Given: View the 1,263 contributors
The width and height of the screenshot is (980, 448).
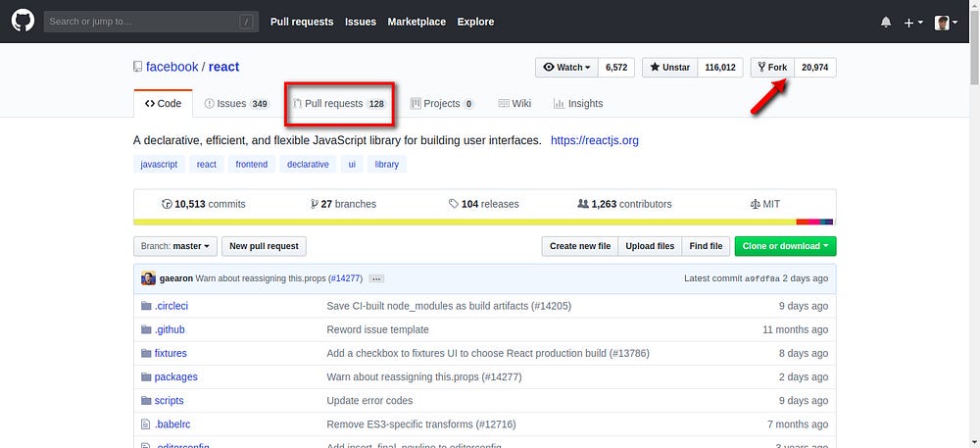Looking at the screenshot, I should coord(625,204).
